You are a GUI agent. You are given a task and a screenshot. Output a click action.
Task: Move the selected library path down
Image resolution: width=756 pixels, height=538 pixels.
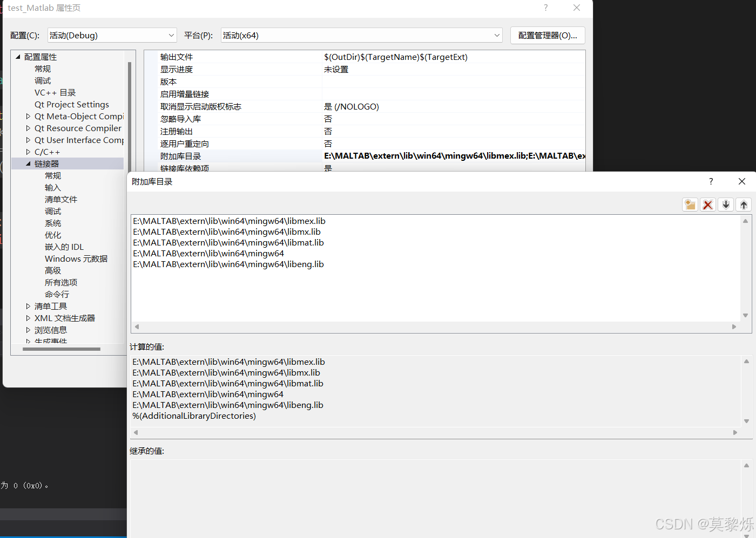tap(726, 205)
